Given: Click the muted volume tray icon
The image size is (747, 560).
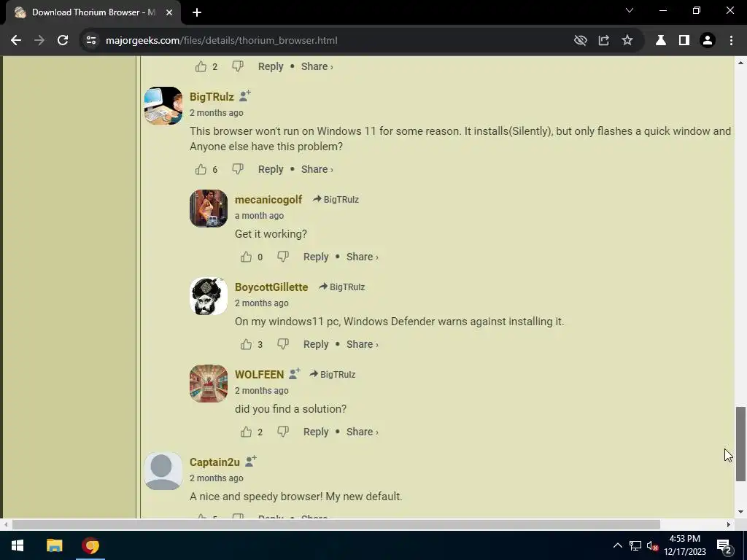Looking at the screenshot, I should (x=652, y=546).
